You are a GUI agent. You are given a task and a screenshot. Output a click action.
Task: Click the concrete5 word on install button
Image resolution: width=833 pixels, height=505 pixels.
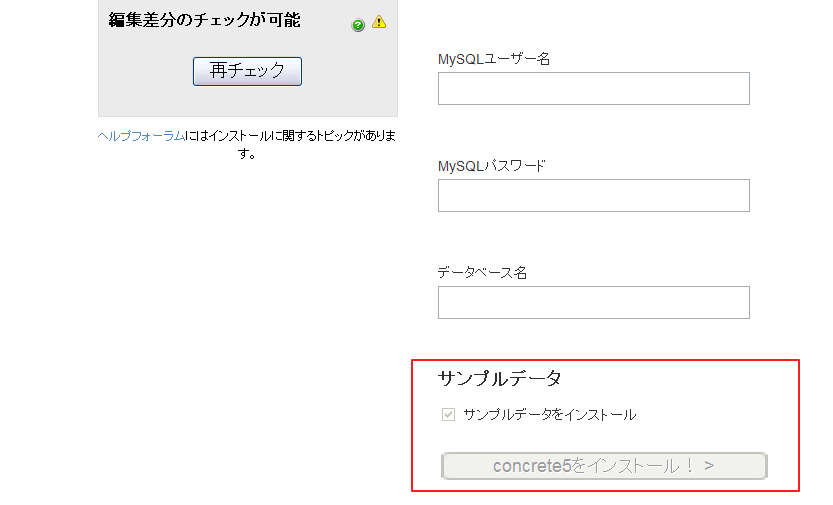[x=532, y=466]
